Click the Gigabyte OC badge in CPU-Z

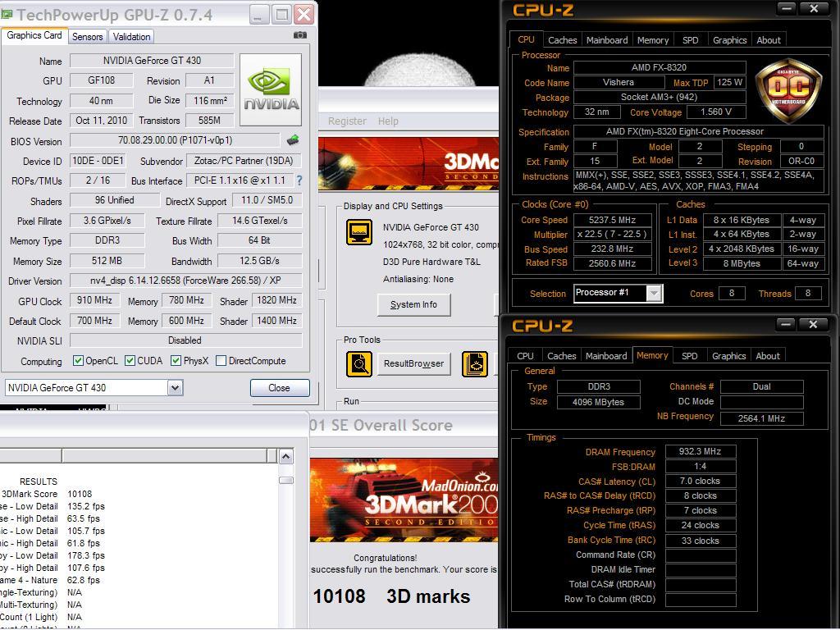(788, 91)
